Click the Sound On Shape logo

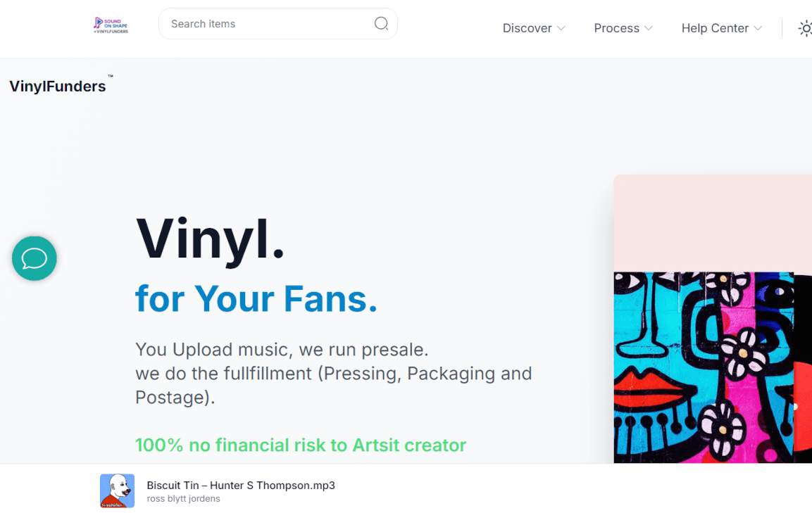coord(109,23)
